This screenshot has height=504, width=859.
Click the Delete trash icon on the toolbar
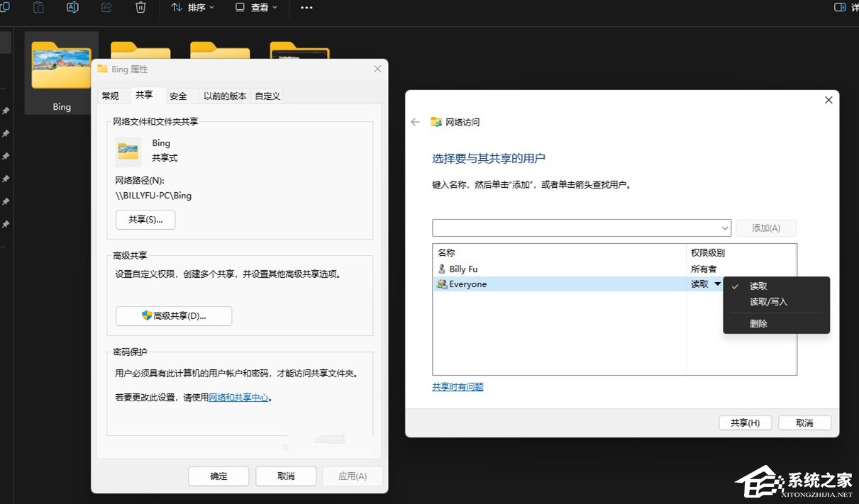tap(140, 9)
